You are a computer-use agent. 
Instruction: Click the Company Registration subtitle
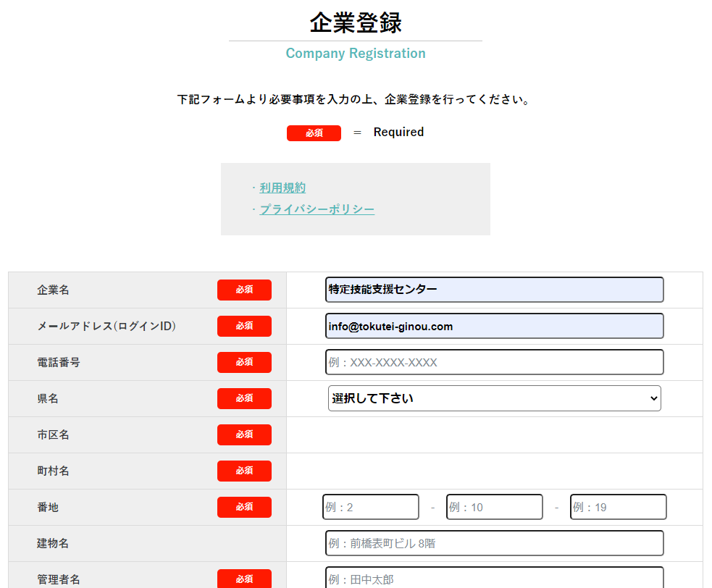pos(355,54)
